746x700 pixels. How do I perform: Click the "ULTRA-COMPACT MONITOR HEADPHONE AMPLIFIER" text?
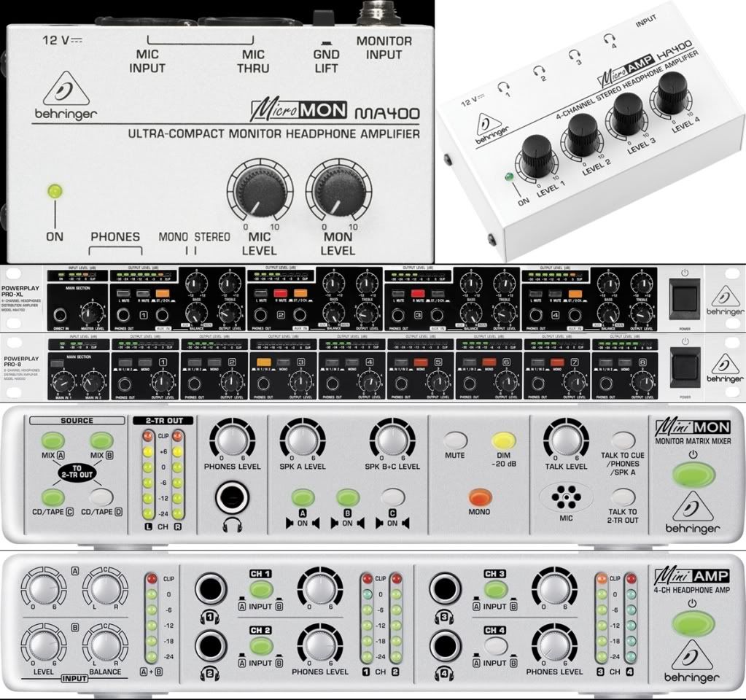273,134
